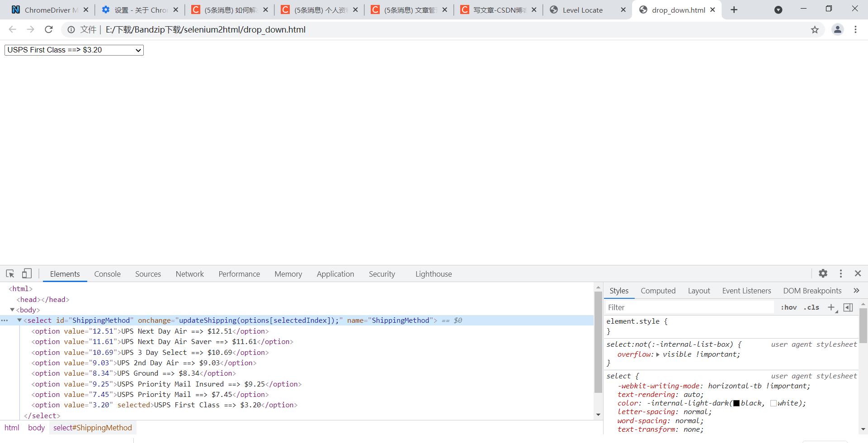
Task: Toggle the :hov element state button
Action: [x=788, y=307]
